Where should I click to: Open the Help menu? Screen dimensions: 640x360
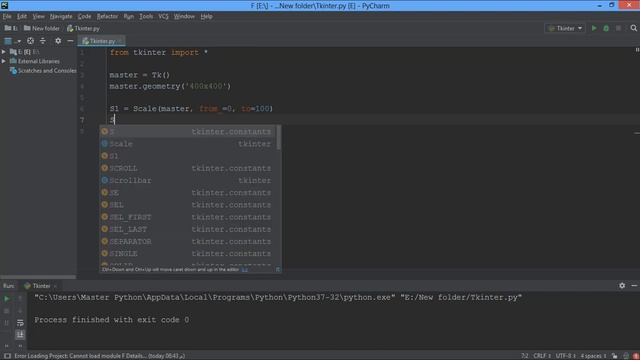point(207,16)
